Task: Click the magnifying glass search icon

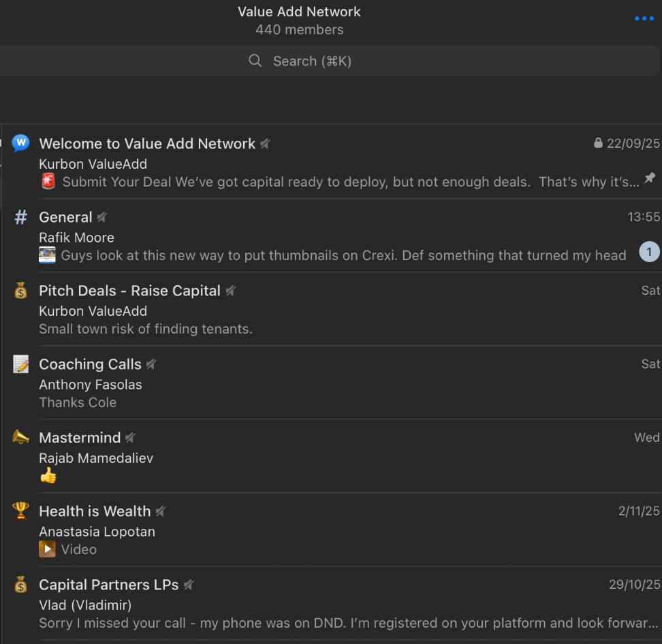Action: coord(255,61)
